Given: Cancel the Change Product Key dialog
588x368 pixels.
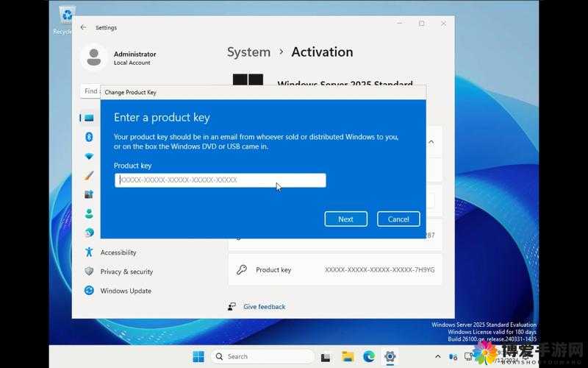Looking at the screenshot, I should pyautogui.click(x=398, y=219).
